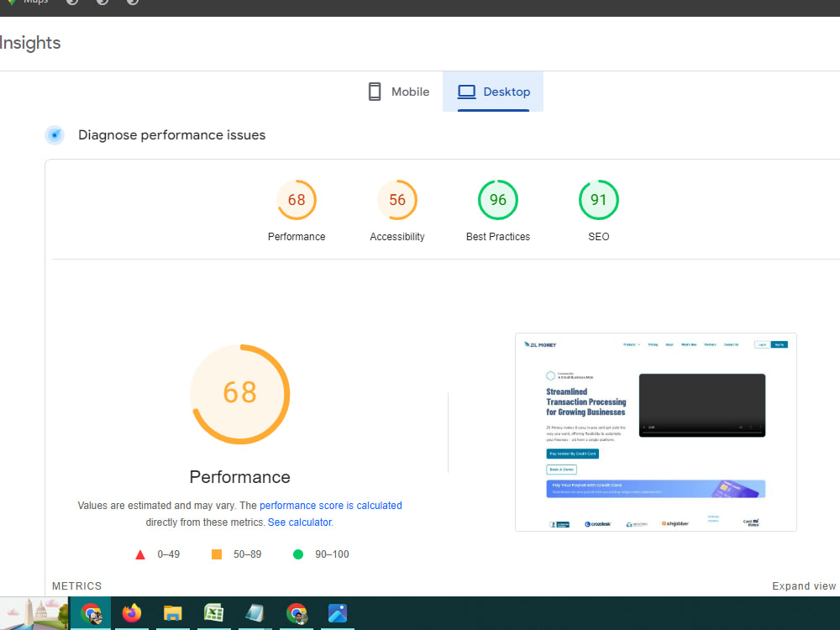Screen dimensions: 840x630
Task: Click the red triangle 0–49 legend icon
Action: [140, 554]
